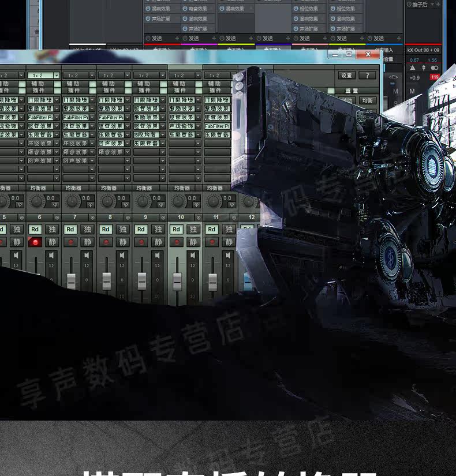Invert phase (φ) on channel 7
Screen dimensions: 456x476
pos(91,205)
